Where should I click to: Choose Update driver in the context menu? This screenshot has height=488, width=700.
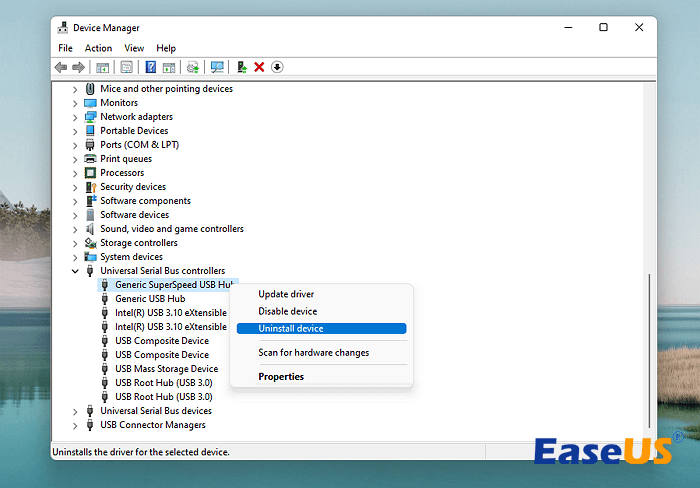click(286, 294)
